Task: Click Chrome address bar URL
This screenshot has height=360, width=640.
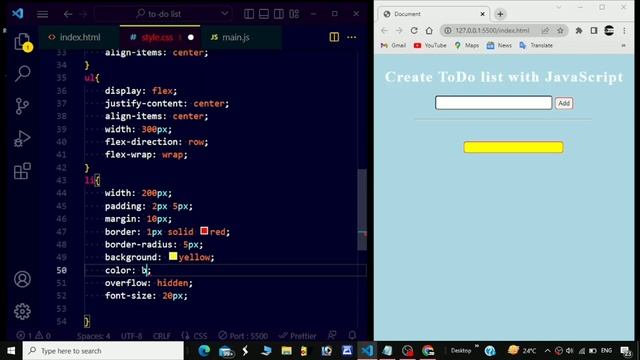Action: tap(492, 31)
